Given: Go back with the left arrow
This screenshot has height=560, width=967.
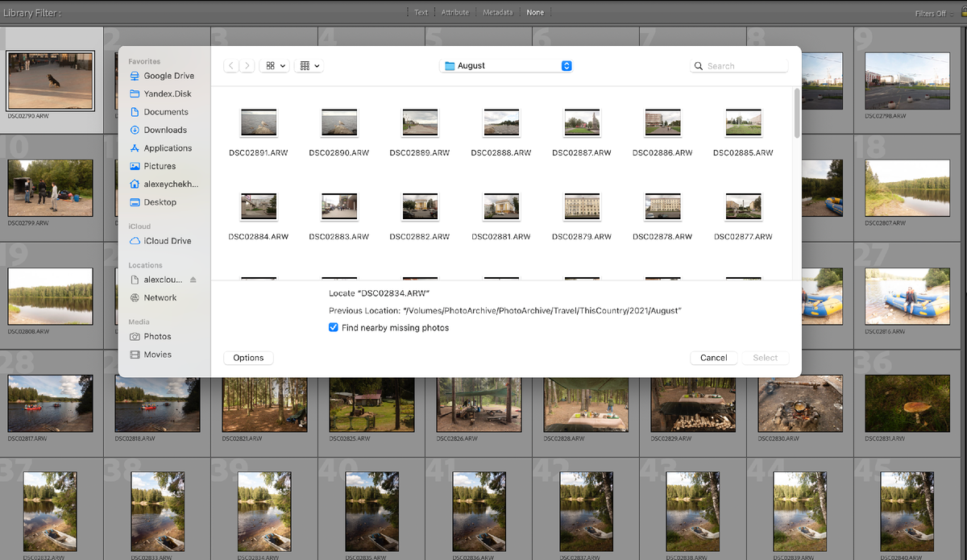Looking at the screenshot, I should coord(231,66).
